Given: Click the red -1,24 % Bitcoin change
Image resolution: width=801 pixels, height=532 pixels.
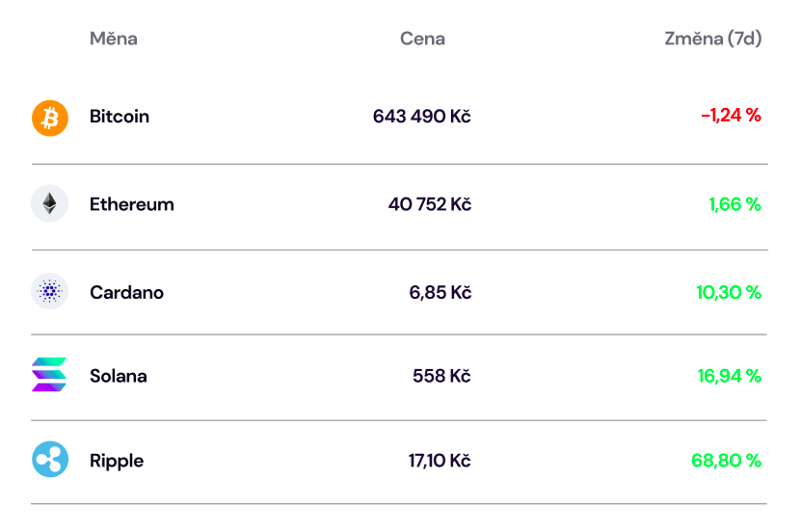Looking at the screenshot, I should click(x=731, y=116).
